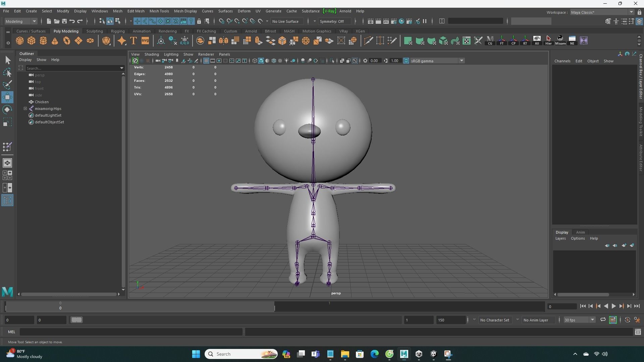Toggle looping playback button

pyautogui.click(x=603, y=320)
